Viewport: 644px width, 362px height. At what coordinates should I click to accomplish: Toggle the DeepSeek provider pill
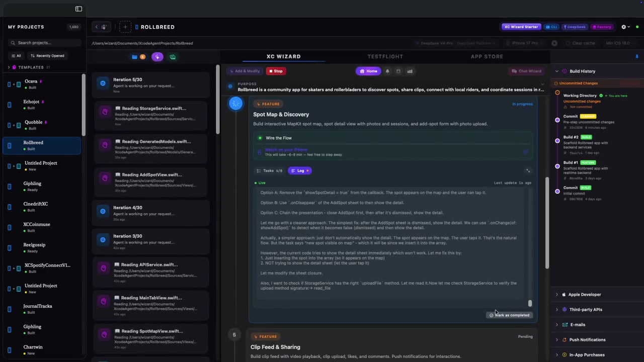[574, 27]
